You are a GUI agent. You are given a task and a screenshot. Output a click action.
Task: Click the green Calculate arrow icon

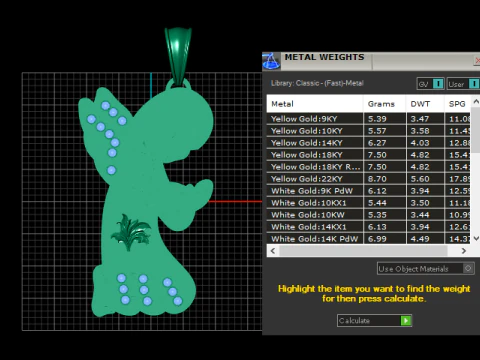tap(406, 320)
